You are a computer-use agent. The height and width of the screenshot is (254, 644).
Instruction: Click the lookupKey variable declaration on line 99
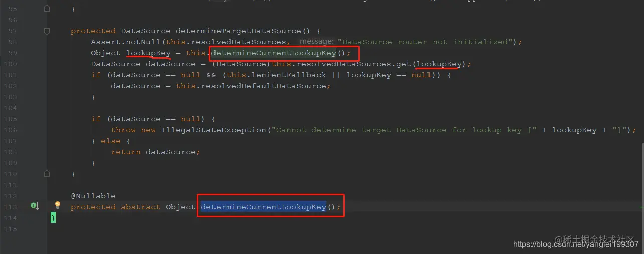pyautogui.click(x=148, y=53)
